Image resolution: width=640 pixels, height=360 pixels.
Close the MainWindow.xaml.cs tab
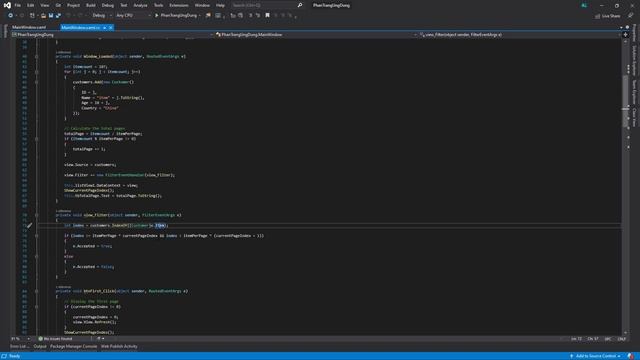pyautogui.click(x=111, y=27)
